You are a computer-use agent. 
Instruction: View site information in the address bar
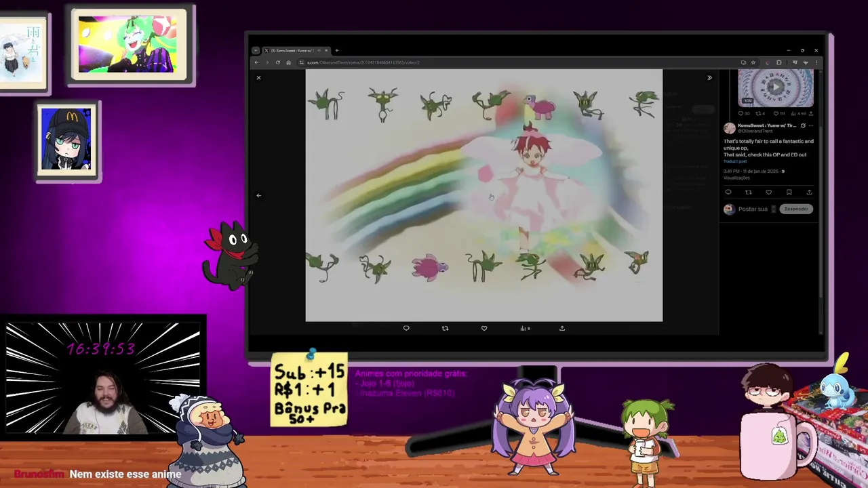(301, 62)
